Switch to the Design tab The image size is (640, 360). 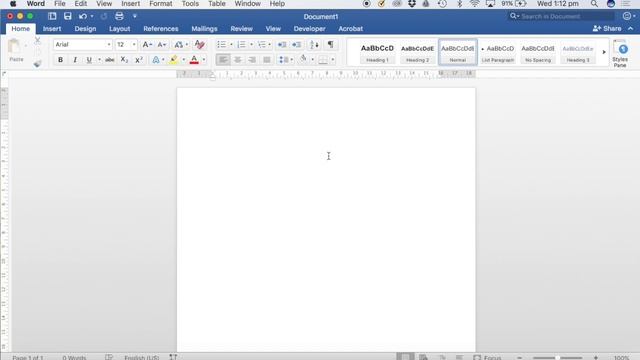click(85, 29)
